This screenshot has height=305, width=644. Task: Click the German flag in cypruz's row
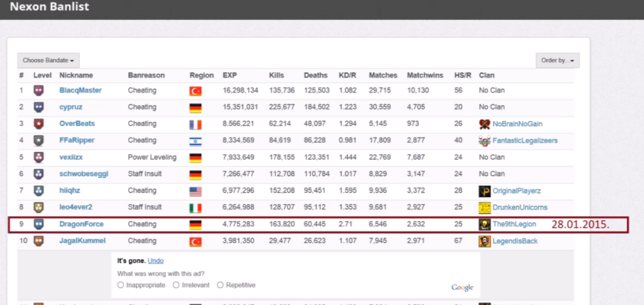[x=196, y=108]
